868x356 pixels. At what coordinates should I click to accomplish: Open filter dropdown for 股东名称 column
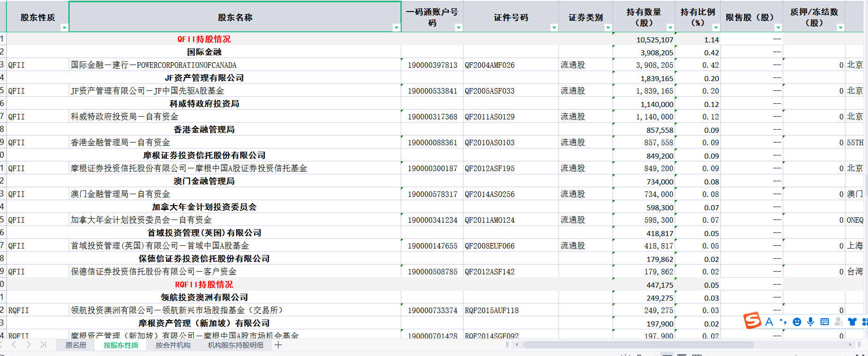(x=396, y=28)
